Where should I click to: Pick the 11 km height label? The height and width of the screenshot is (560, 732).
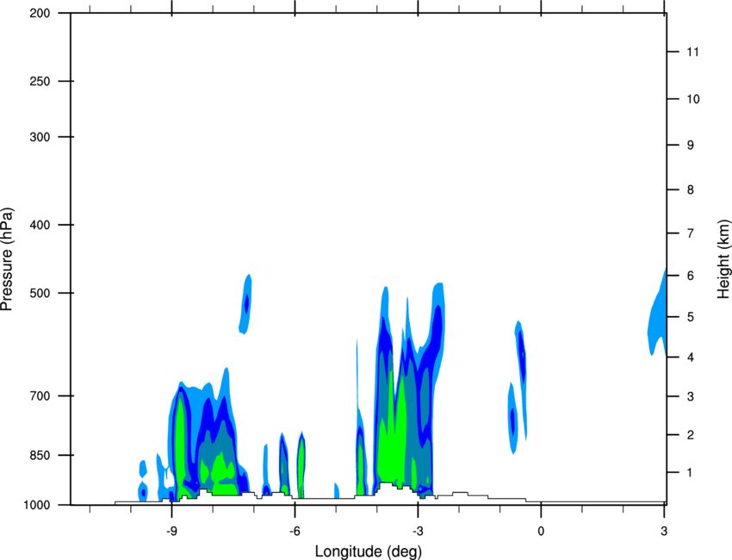[692, 52]
